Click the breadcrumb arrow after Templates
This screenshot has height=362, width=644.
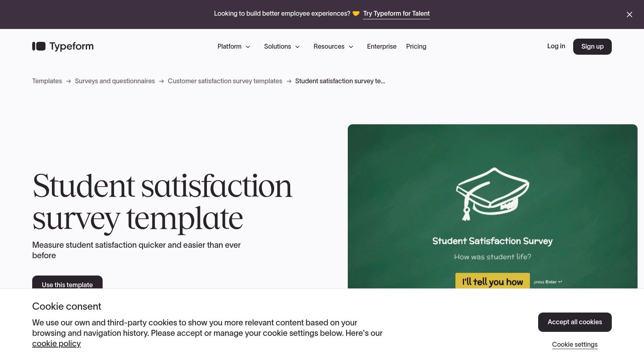68,81
